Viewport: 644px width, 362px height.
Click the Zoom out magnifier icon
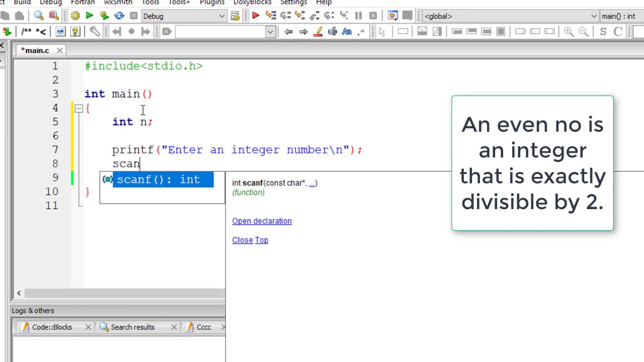(x=583, y=32)
